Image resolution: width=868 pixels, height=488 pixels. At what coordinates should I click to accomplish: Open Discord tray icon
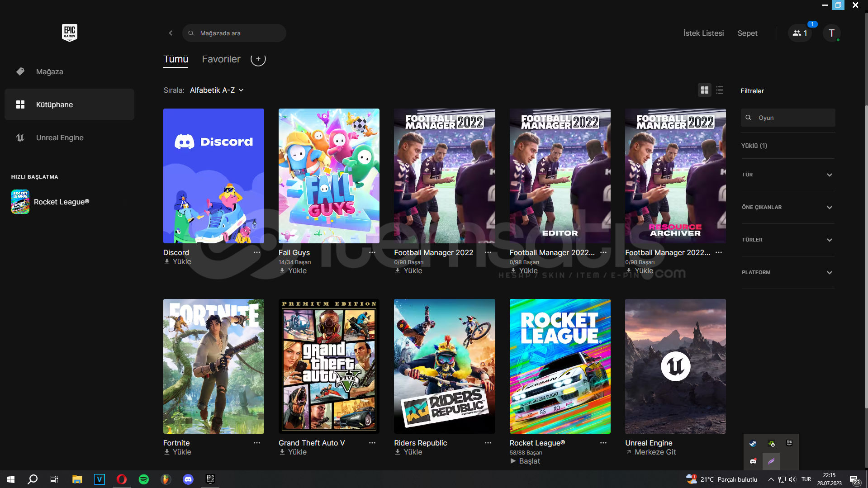[x=753, y=461]
